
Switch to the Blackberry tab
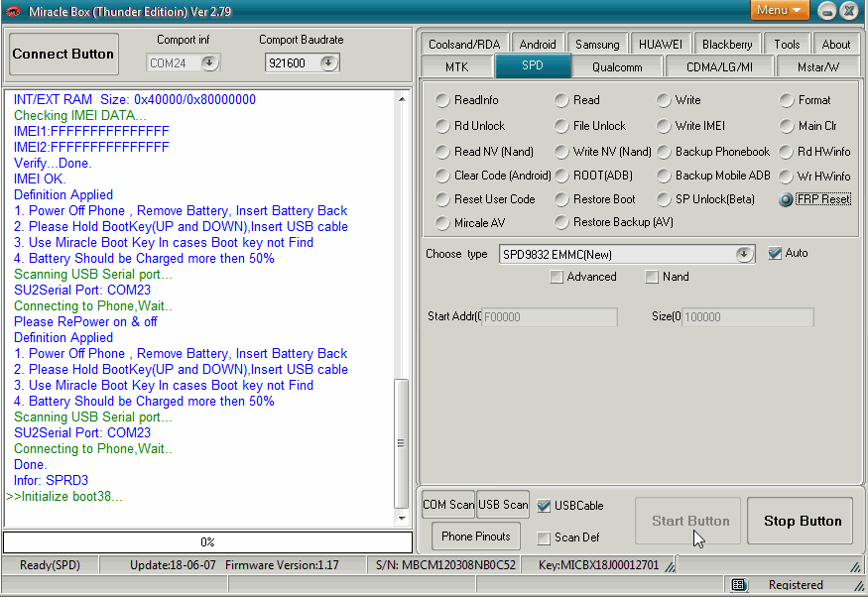point(727,45)
